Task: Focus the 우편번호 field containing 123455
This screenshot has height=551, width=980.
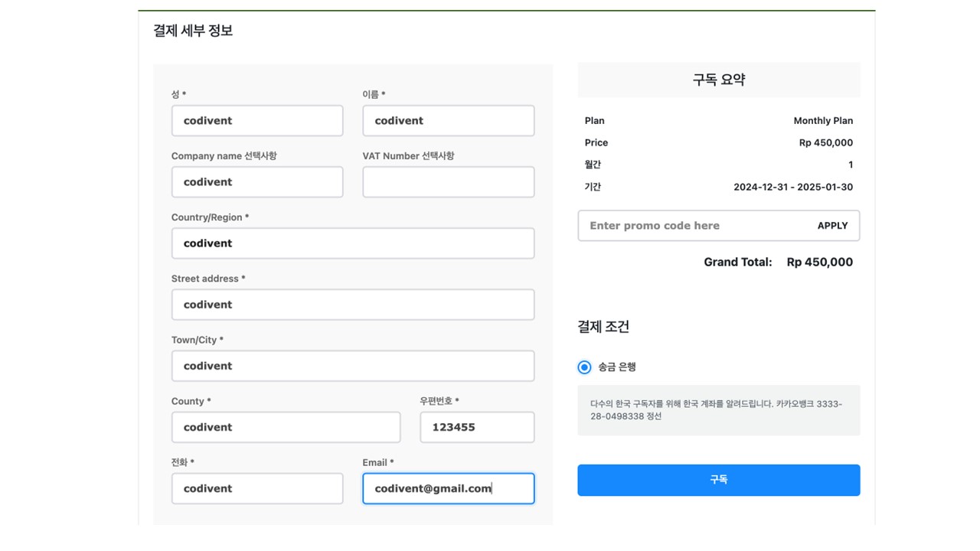Action: [477, 427]
